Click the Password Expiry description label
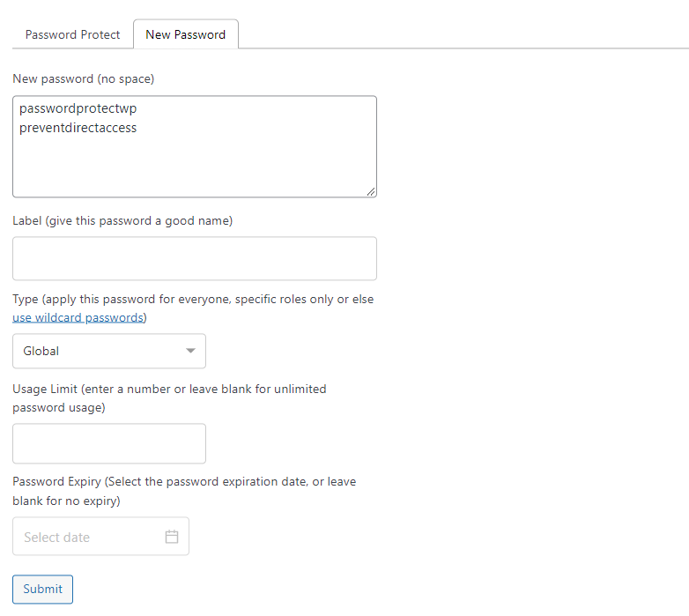 click(x=184, y=491)
